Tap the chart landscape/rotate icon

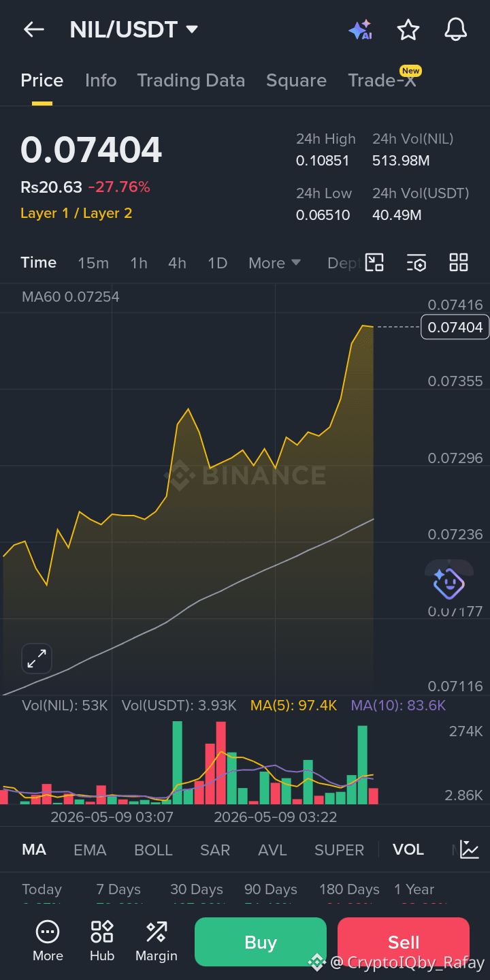tap(374, 262)
